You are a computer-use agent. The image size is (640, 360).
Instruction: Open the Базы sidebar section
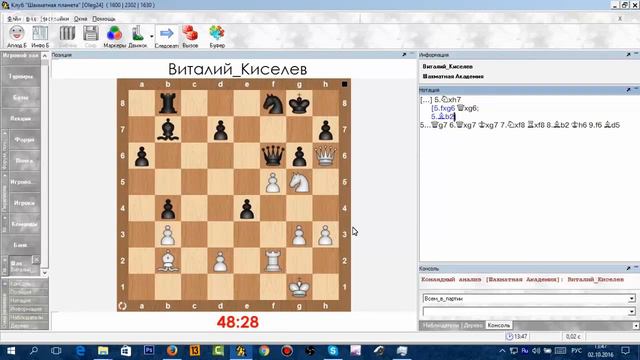[x=21, y=98]
